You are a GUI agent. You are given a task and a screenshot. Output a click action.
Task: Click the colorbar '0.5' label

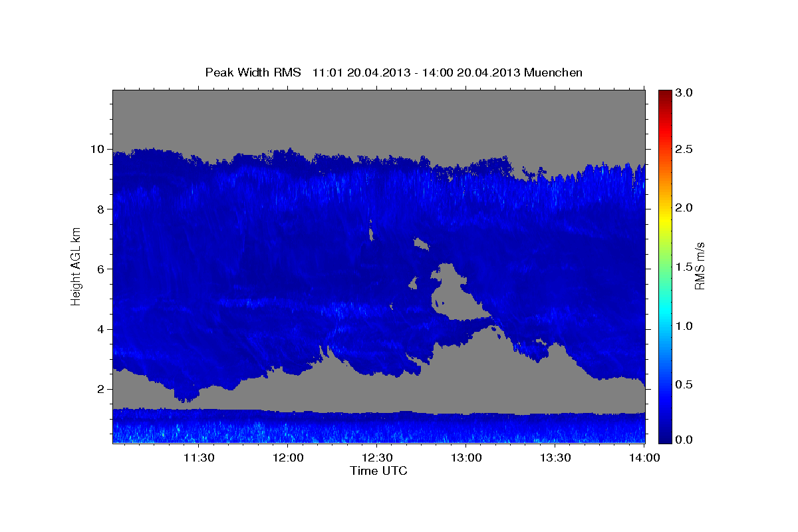[685, 384]
